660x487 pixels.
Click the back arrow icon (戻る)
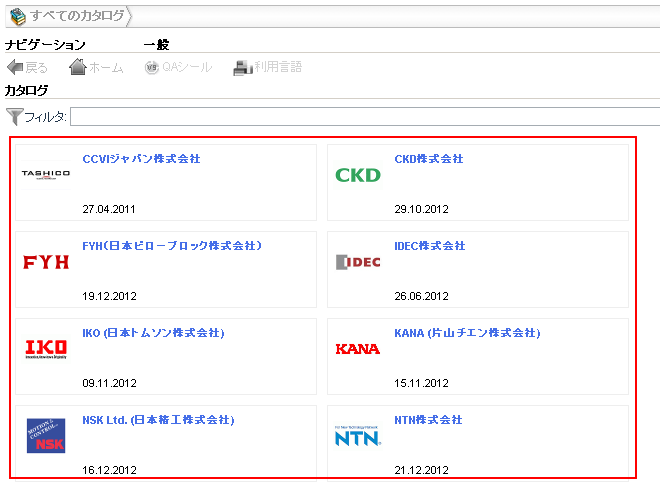(15, 67)
